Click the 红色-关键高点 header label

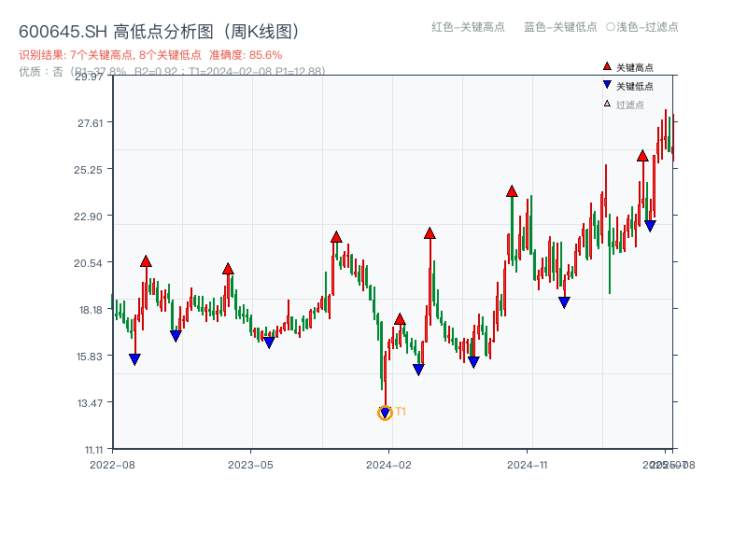coord(468,27)
